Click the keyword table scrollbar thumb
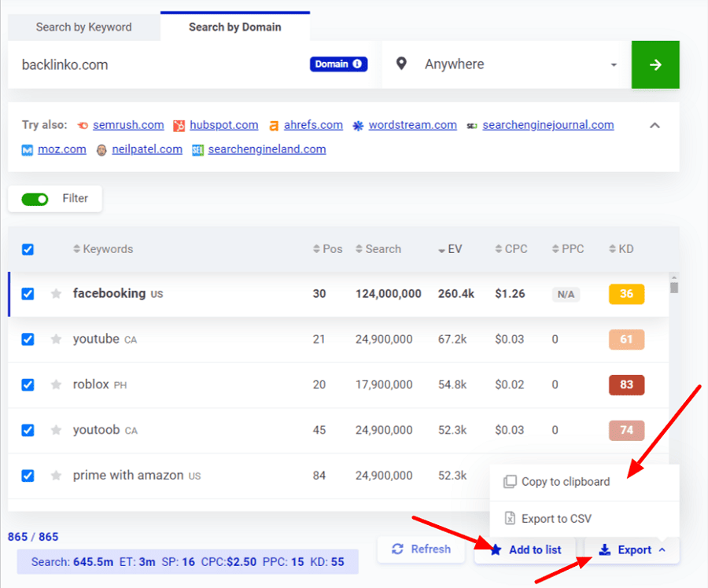 pyautogui.click(x=674, y=288)
